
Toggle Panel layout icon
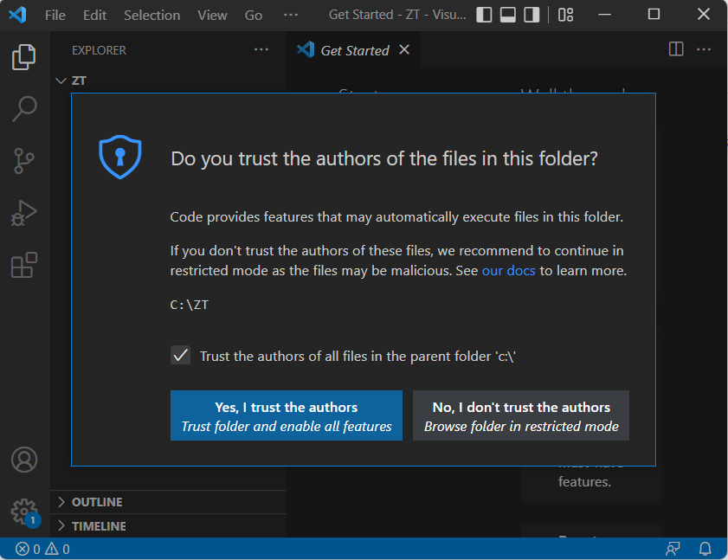508,15
